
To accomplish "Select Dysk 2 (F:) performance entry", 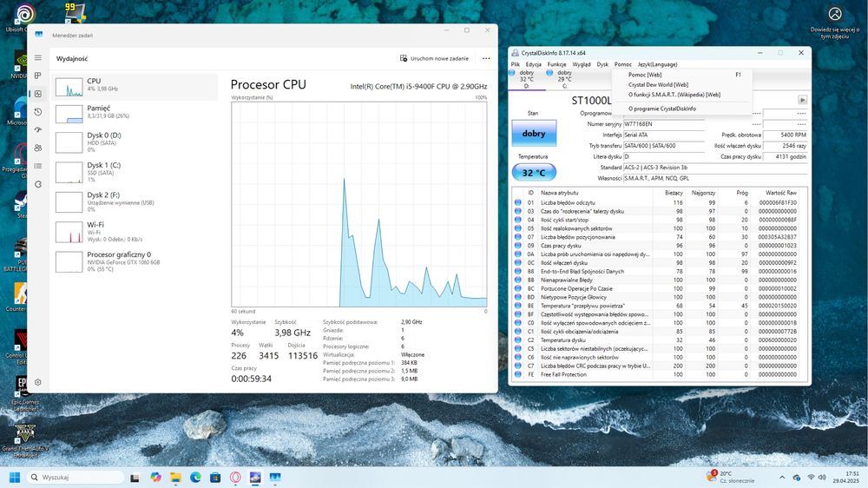I will 135,202.
